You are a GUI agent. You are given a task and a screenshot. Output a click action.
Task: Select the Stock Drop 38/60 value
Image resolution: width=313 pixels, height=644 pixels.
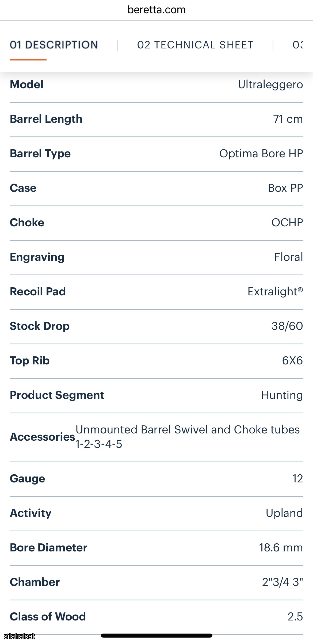click(x=287, y=326)
